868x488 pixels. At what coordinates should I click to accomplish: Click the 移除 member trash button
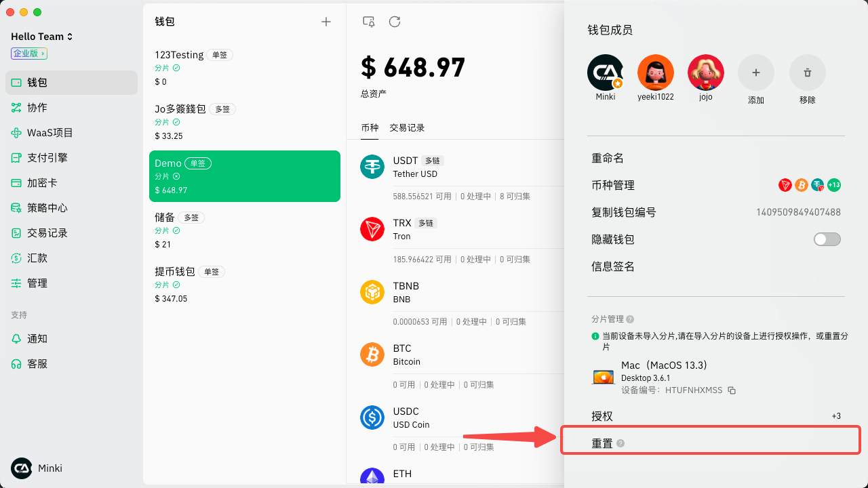point(808,73)
